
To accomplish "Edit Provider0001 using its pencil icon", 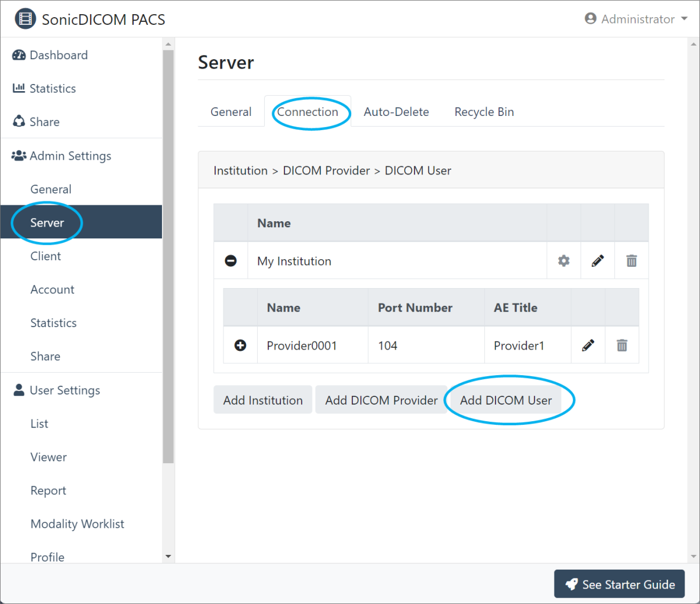I will (x=588, y=345).
